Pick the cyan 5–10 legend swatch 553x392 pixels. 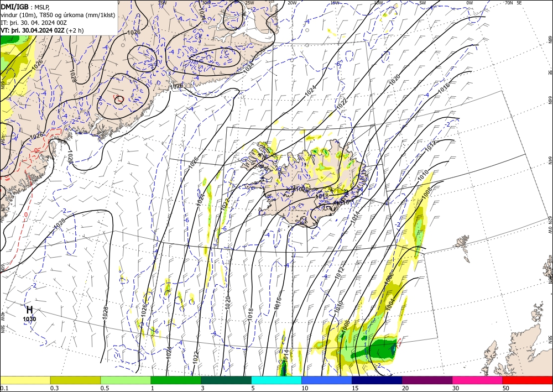click(x=276, y=380)
